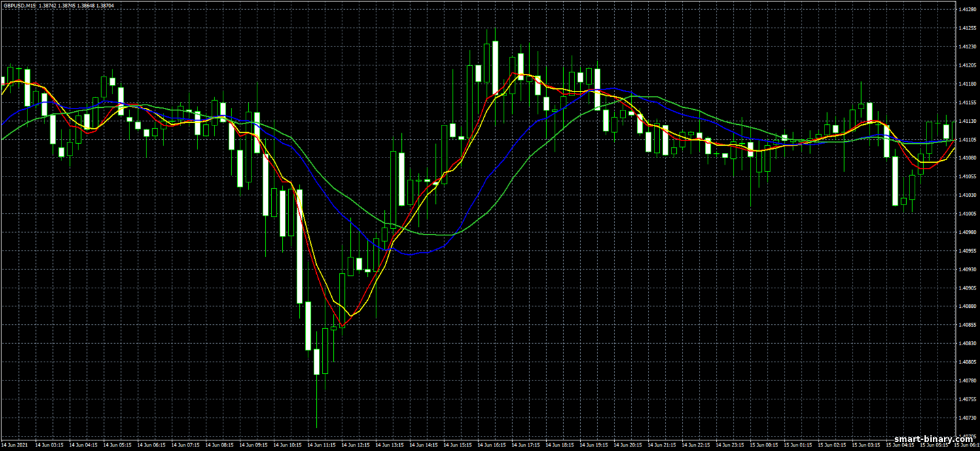This screenshot has width=980, height=451.
Task: Click the 1.38704 value in the chart header
Action: coord(105,5)
